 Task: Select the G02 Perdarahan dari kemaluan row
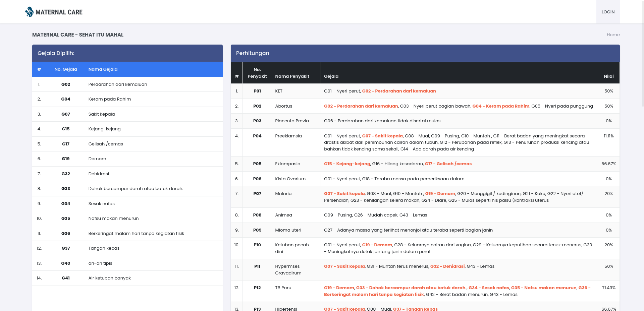click(x=127, y=84)
